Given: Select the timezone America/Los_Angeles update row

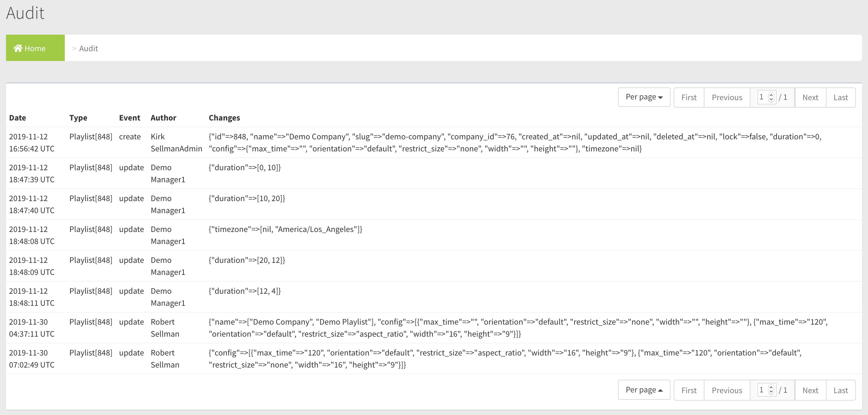Looking at the screenshot, I should pos(285,229).
